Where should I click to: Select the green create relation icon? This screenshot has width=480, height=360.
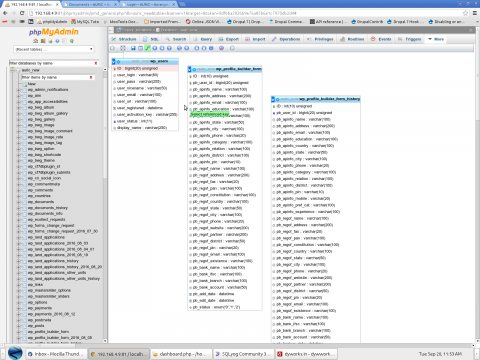147,48
